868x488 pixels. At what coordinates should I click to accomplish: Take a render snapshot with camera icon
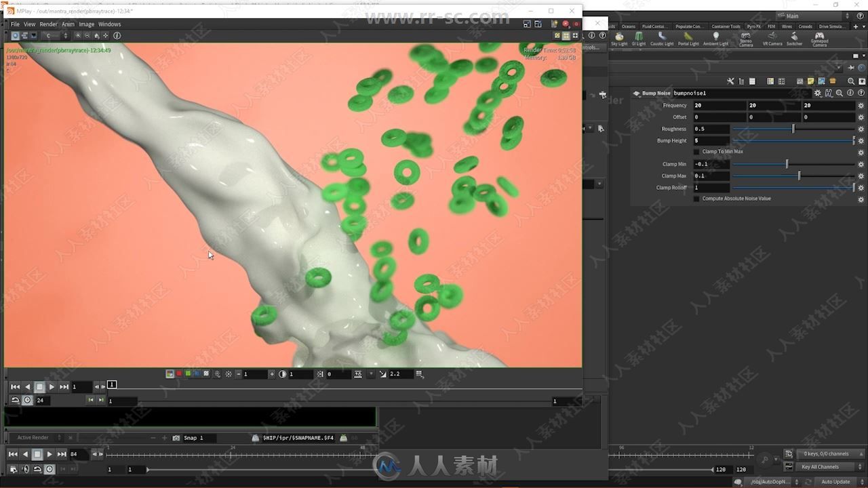[176, 438]
